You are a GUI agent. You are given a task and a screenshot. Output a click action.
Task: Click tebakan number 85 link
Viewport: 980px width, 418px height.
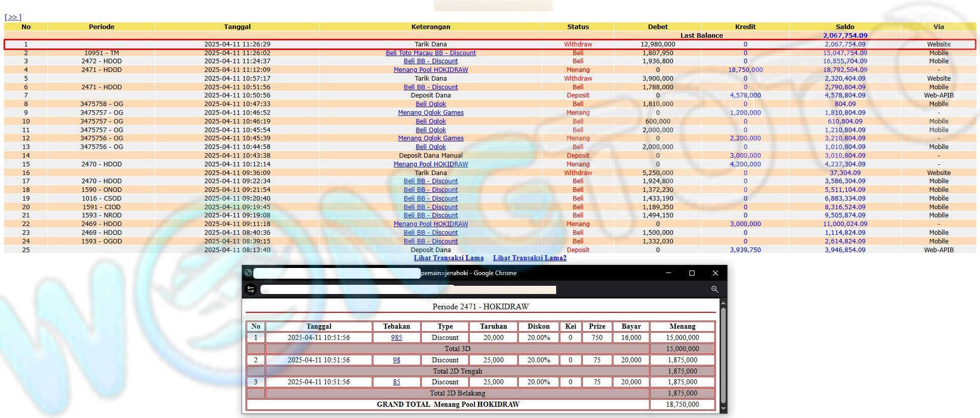click(x=396, y=382)
